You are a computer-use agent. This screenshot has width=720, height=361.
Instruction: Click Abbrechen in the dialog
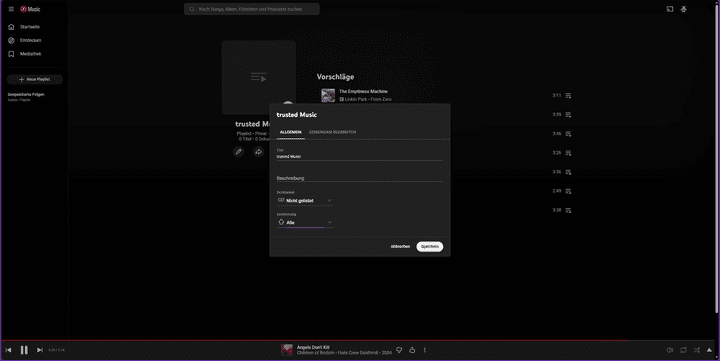[400, 247]
